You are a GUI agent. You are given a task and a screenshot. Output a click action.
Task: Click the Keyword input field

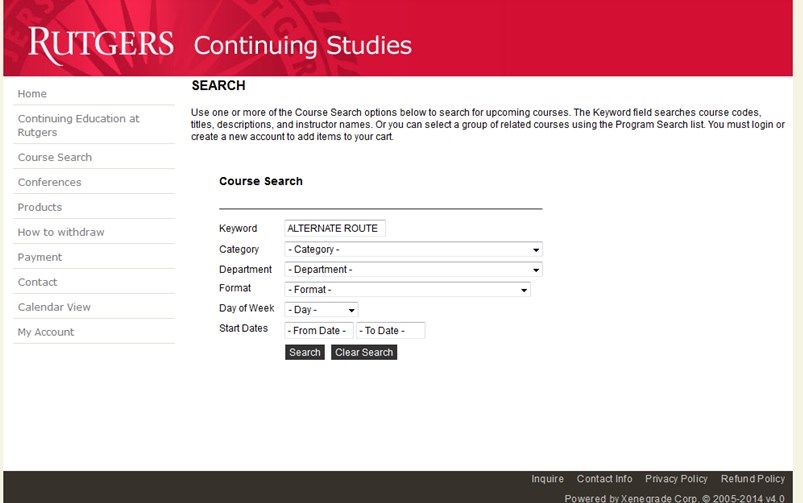click(335, 228)
